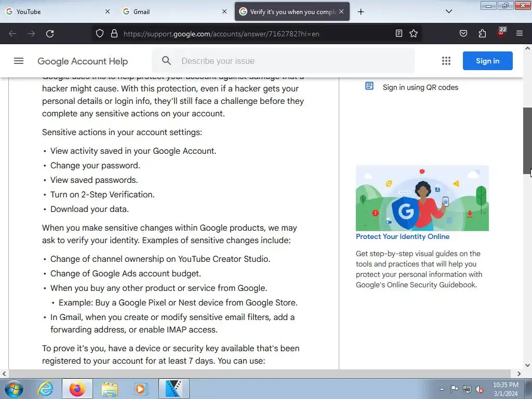The width and height of the screenshot is (532, 399).
Task: Open Protect Your Identity Online link
Action: click(x=403, y=236)
